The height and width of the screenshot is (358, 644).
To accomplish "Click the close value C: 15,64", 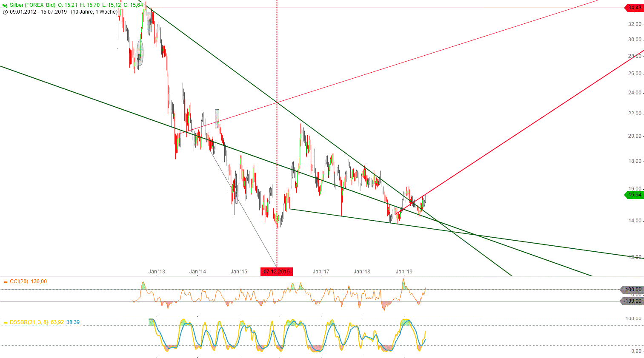I will point(133,5).
